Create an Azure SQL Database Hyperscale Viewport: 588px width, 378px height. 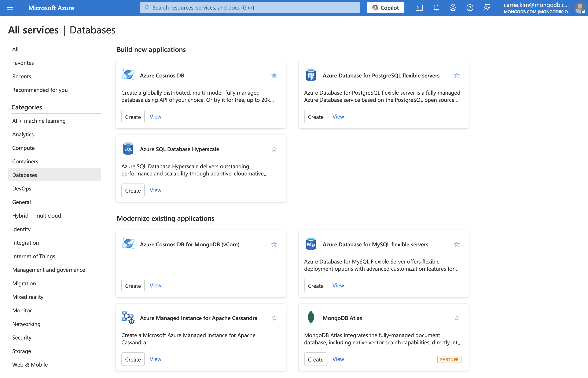pos(133,190)
